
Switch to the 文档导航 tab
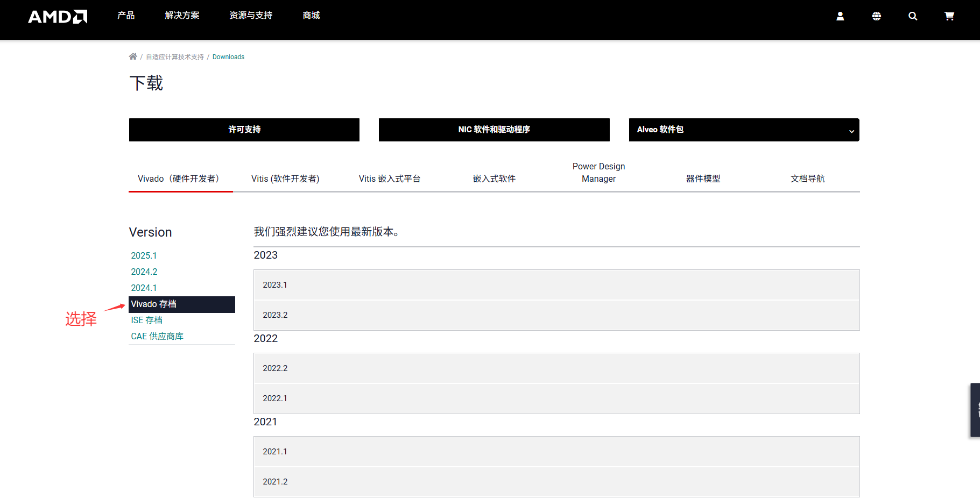[x=807, y=179]
